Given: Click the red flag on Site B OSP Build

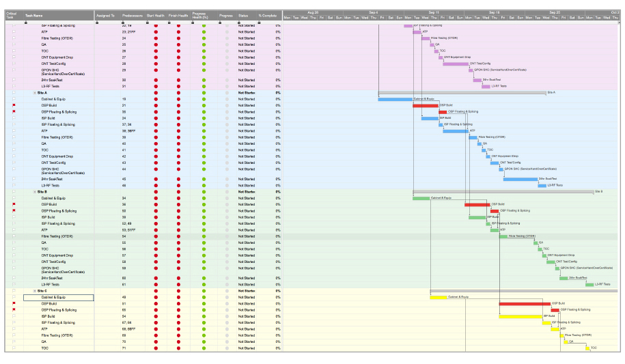Looking at the screenshot, I should pyautogui.click(x=13, y=204).
